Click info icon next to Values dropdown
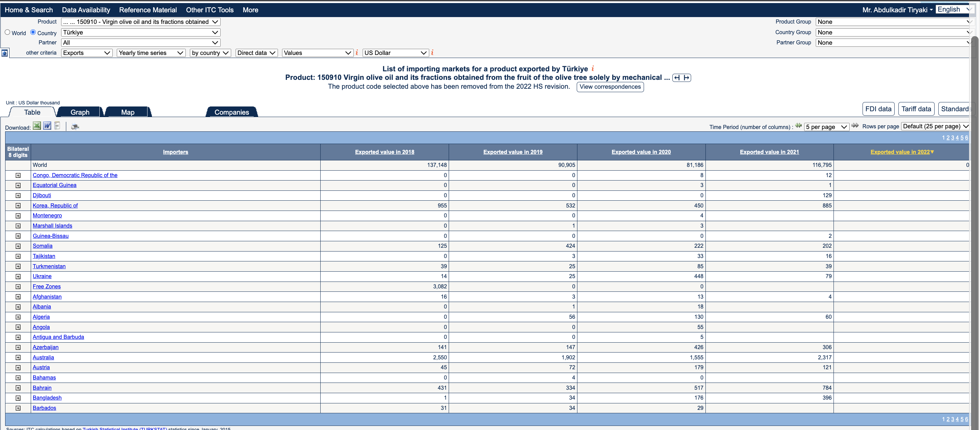This screenshot has height=430, width=980. click(x=357, y=53)
